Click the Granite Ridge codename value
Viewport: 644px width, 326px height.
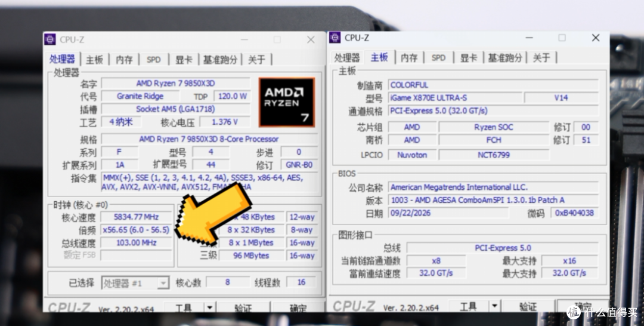tap(140, 96)
